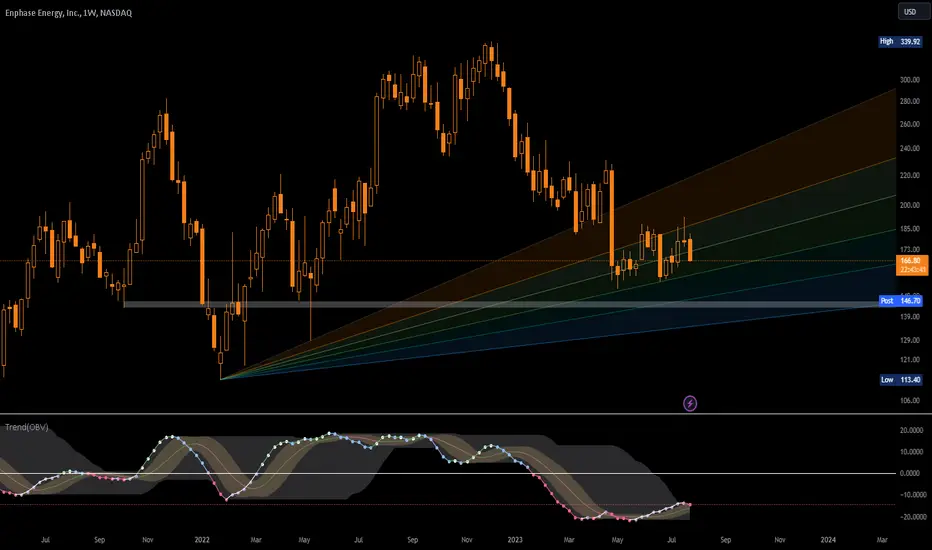
Task: Click the 240.00 price axis value
Action: (910, 149)
